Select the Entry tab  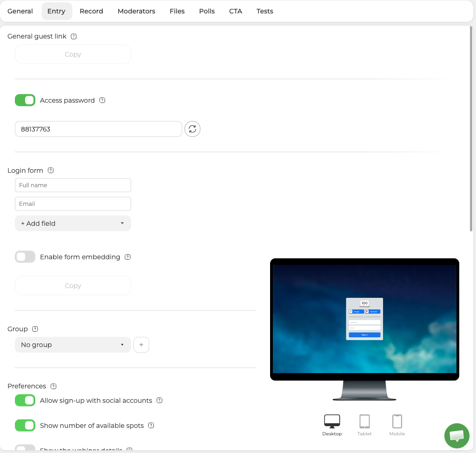(56, 11)
